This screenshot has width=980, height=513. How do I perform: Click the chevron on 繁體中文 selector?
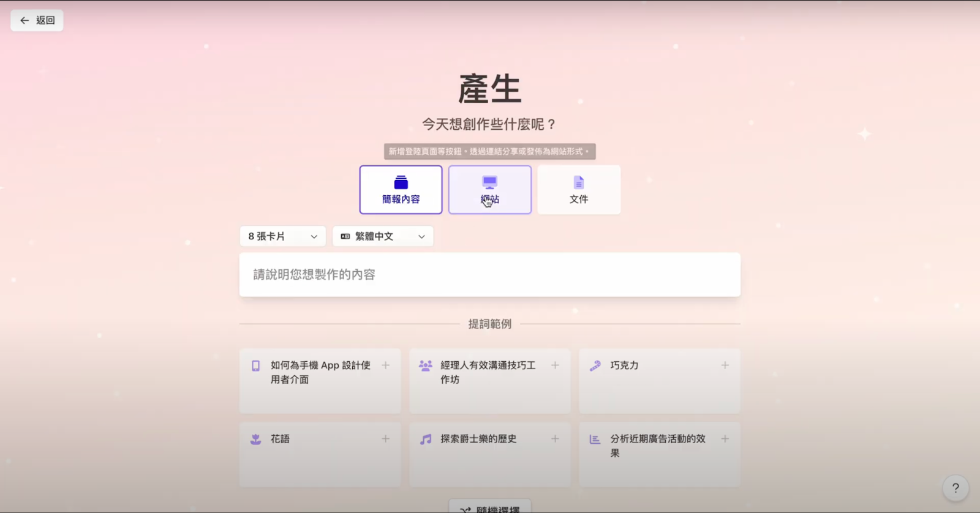[x=421, y=237]
